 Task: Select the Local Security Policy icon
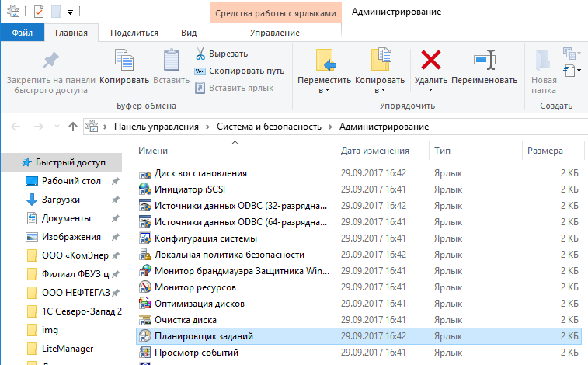tap(144, 255)
